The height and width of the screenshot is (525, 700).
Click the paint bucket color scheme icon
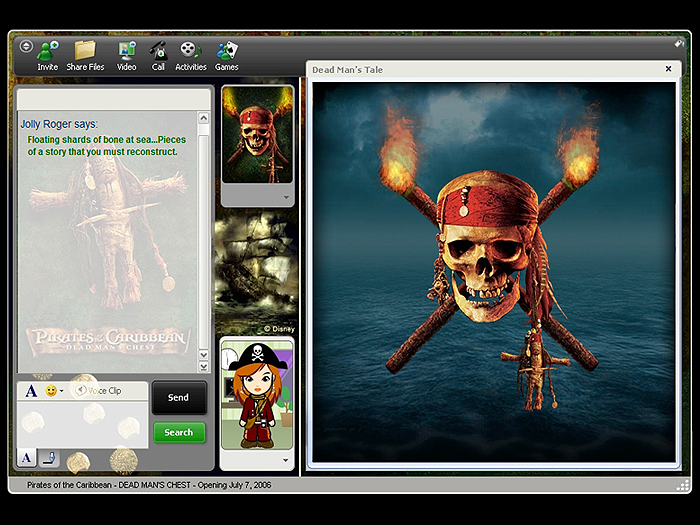[x=680, y=44]
